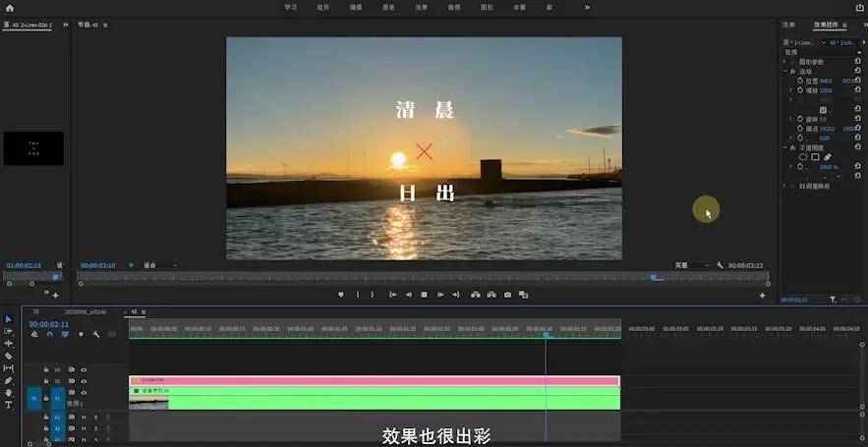Click the Export Frame camera icon

(507, 295)
